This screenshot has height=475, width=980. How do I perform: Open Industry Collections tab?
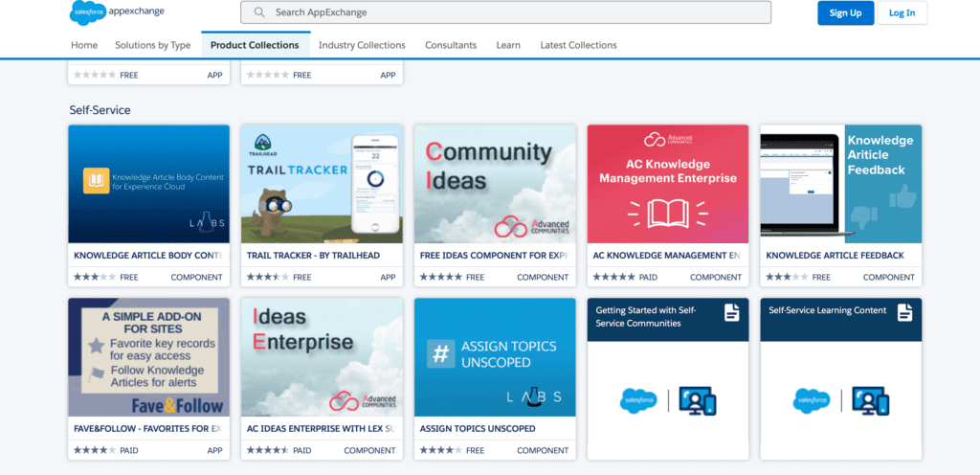coord(362,45)
